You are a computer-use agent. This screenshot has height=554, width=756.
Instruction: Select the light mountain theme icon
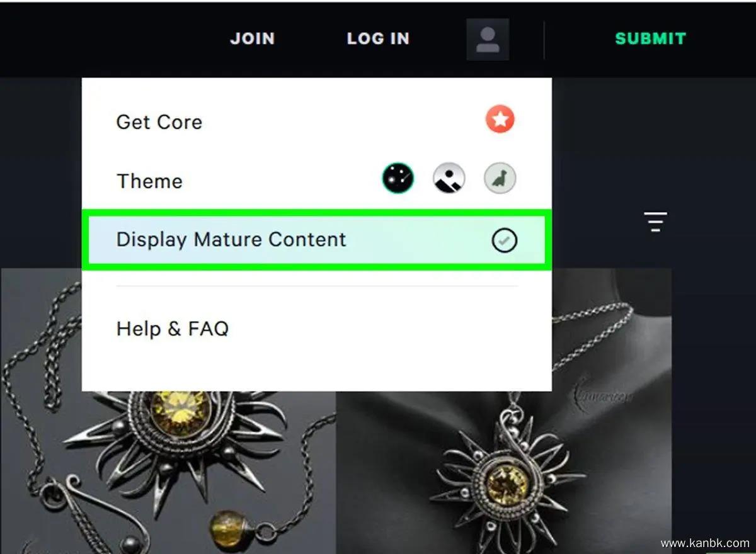[449, 179]
